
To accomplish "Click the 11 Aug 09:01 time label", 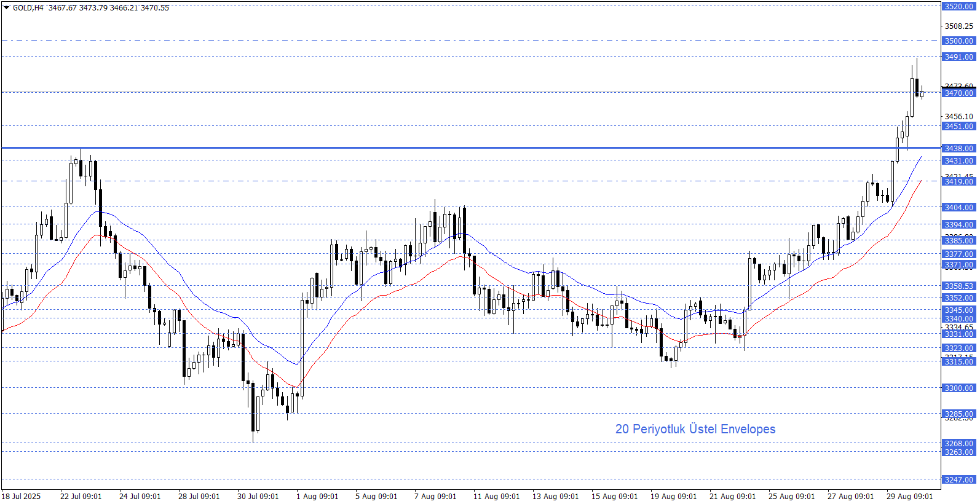I will coord(496,497).
